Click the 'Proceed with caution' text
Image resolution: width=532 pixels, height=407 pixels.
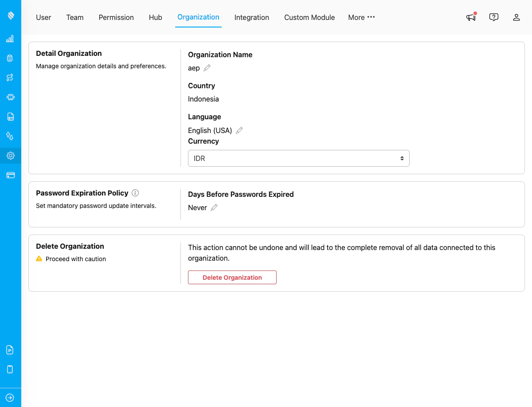(x=76, y=259)
